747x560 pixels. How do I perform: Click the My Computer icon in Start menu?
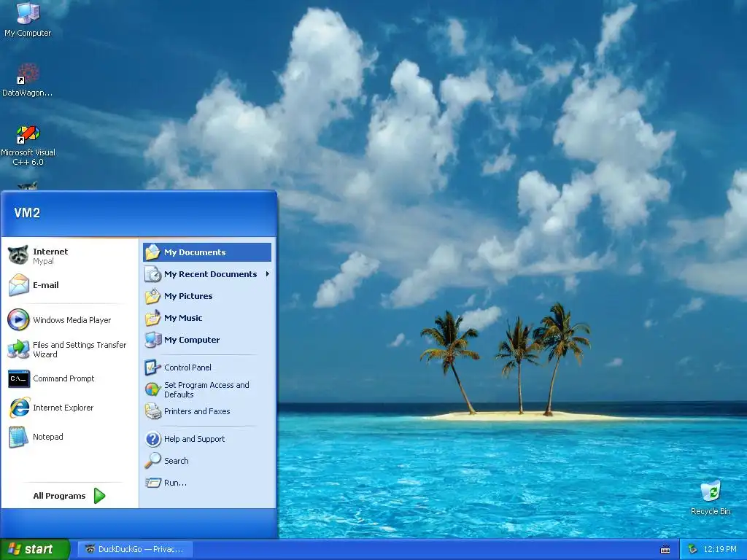pyautogui.click(x=153, y=340)
